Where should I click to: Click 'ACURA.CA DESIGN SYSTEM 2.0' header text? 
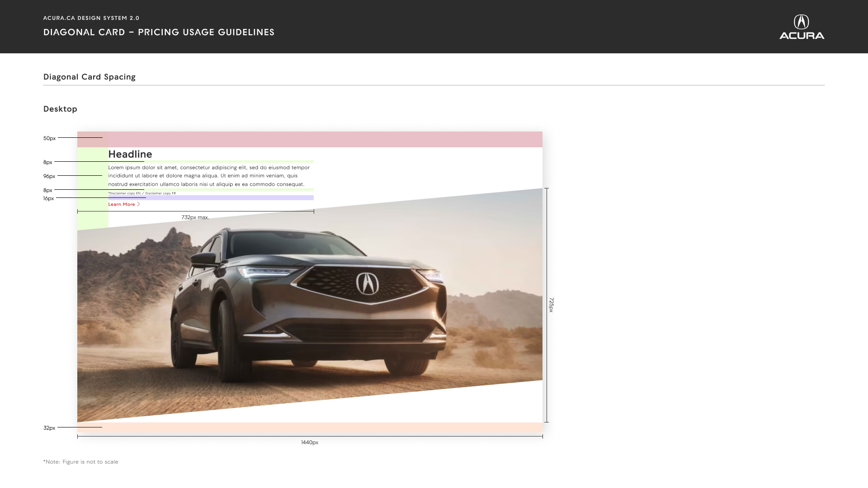click(x=91, y=18)
